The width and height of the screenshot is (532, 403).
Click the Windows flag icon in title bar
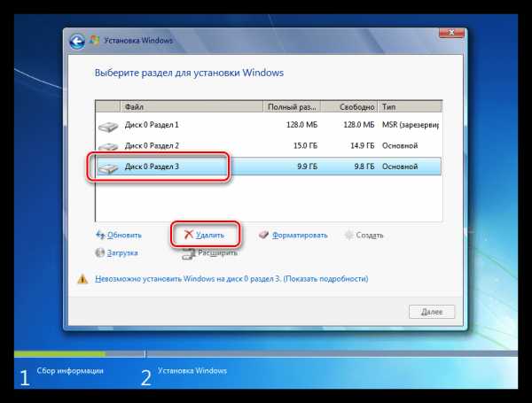point(94,41)
